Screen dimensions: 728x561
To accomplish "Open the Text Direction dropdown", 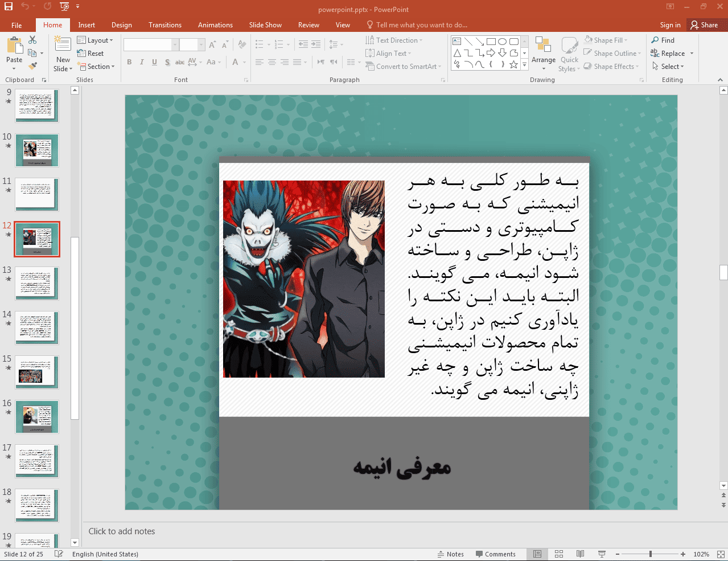I will coord(394,40).
